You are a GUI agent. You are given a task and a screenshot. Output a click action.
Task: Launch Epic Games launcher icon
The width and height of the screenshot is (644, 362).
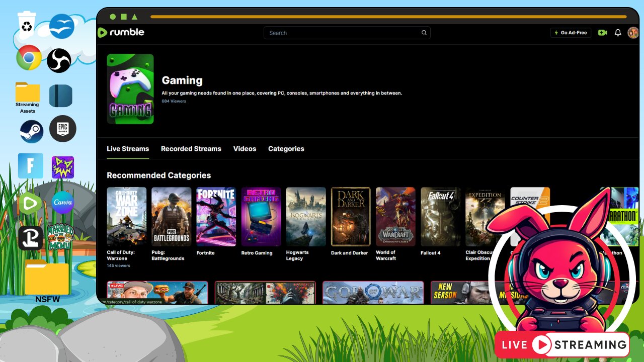point(63,129)
